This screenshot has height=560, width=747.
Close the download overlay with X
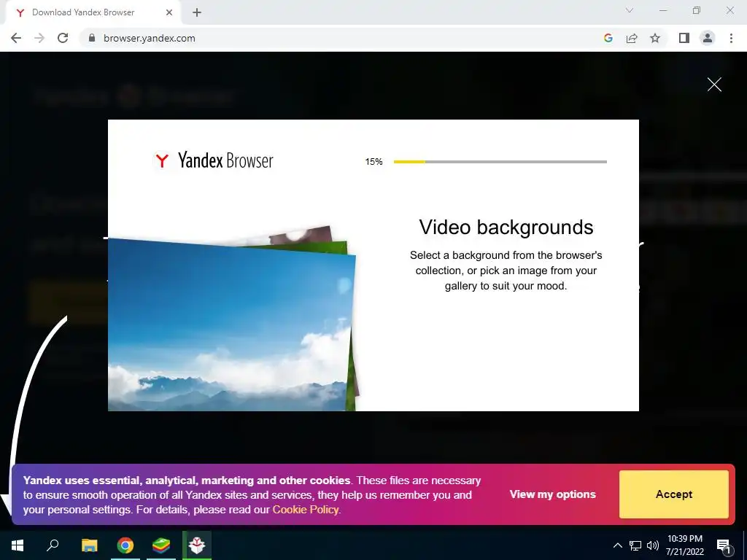[714, 85]
